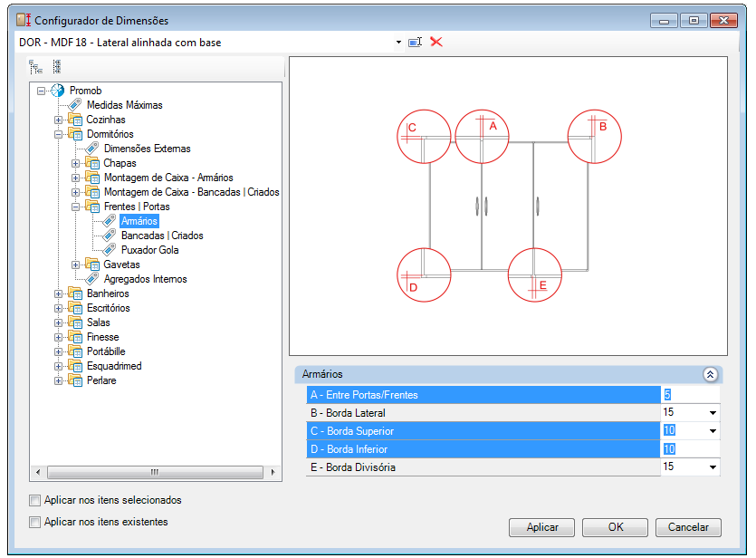Open the configuration name dropdown arrow
Screen dimensions: 756x558
[398, 42]
